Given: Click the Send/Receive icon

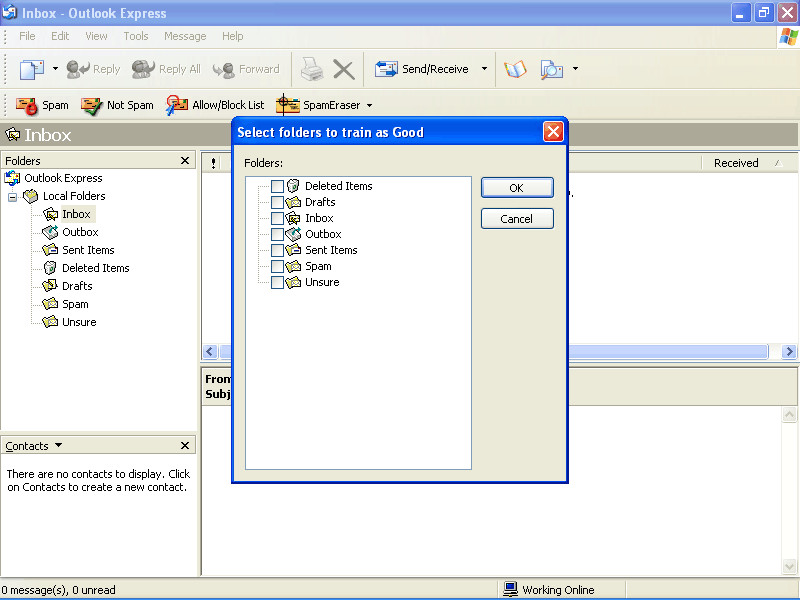Looking at the screenshot, I should click(386, 69).
